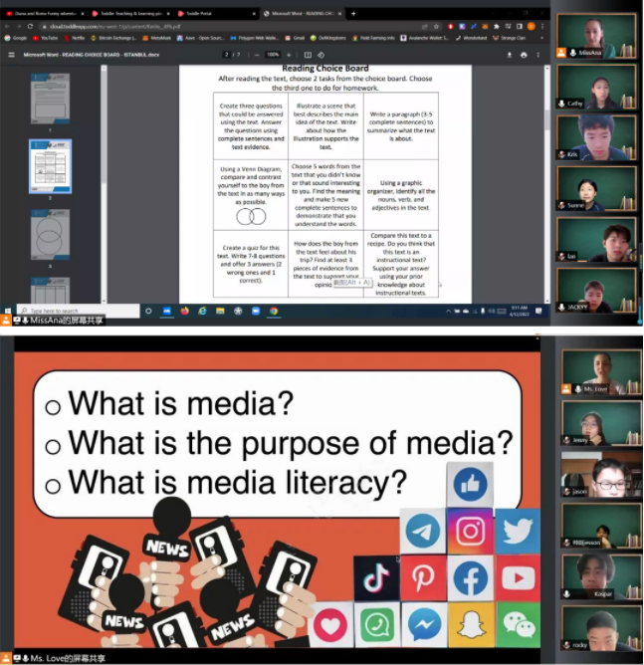Click the browser back arrow
Viewport: 644px width, 665px height.
7,26
